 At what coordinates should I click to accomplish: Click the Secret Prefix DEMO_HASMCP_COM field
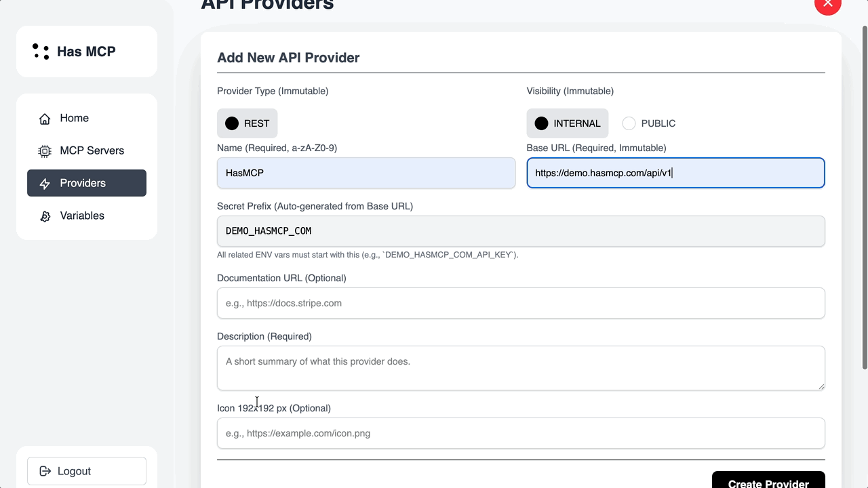pos(521,231)
